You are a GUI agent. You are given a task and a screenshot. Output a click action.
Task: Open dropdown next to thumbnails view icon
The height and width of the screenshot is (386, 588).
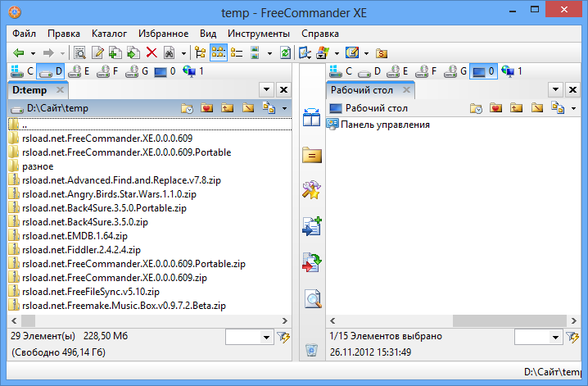click(x=269, y=53)
